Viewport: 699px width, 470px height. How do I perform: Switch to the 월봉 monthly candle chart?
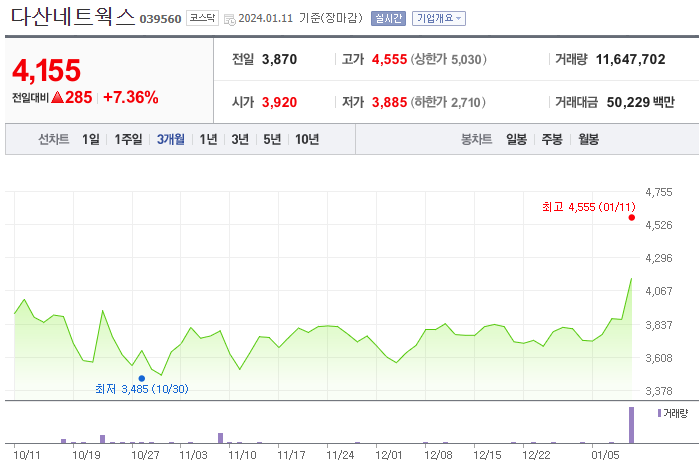pos(588,140)
